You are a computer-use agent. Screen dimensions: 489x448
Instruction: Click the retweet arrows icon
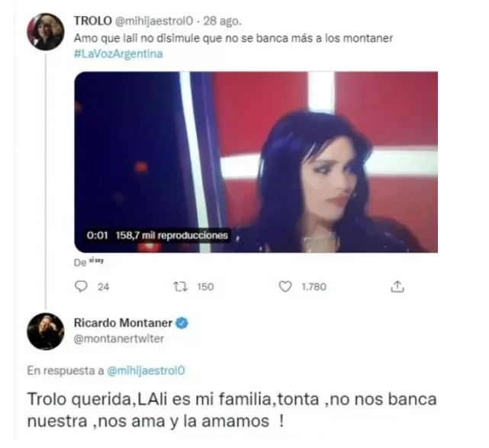click(x=181, y=286)
